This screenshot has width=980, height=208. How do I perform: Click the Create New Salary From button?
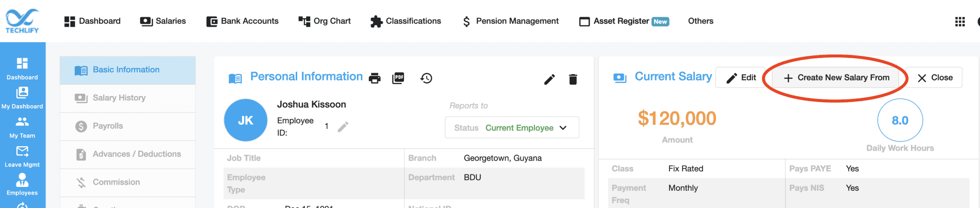836,77
